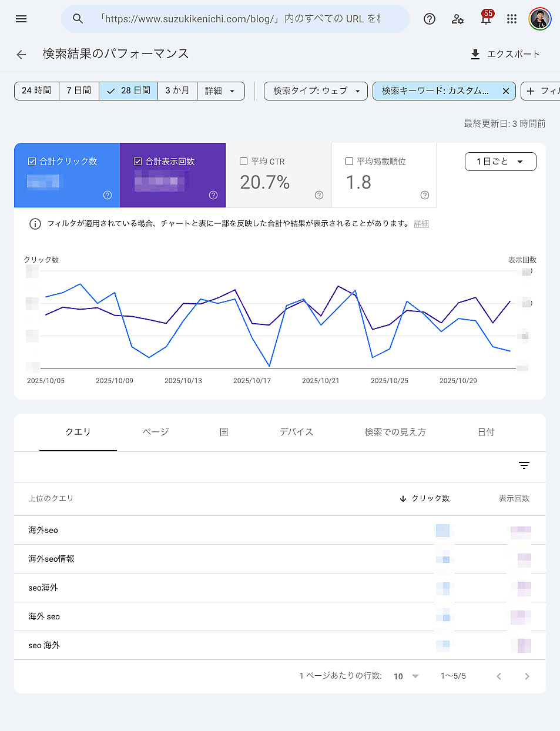Remove the 検索キーワード filter chip

click(505, 91)
